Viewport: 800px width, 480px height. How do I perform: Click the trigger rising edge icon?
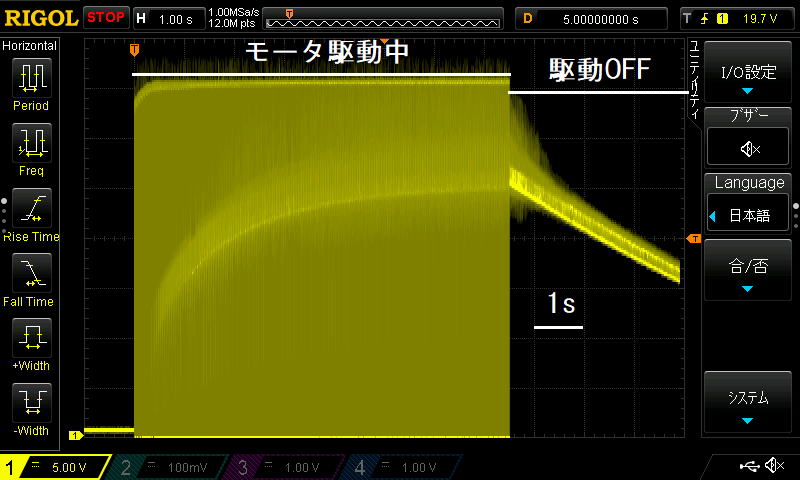click(705, 19)
